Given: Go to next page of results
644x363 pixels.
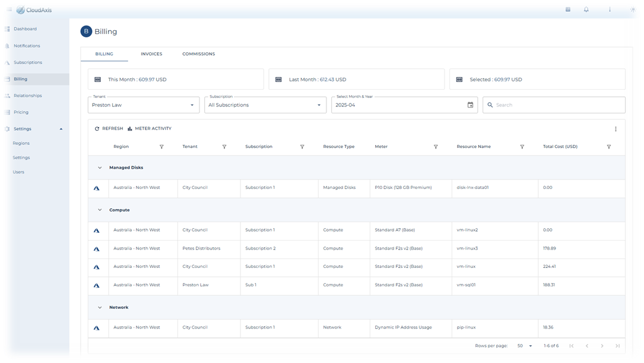Looking at the screenshot, I should (x=602, y=346).
